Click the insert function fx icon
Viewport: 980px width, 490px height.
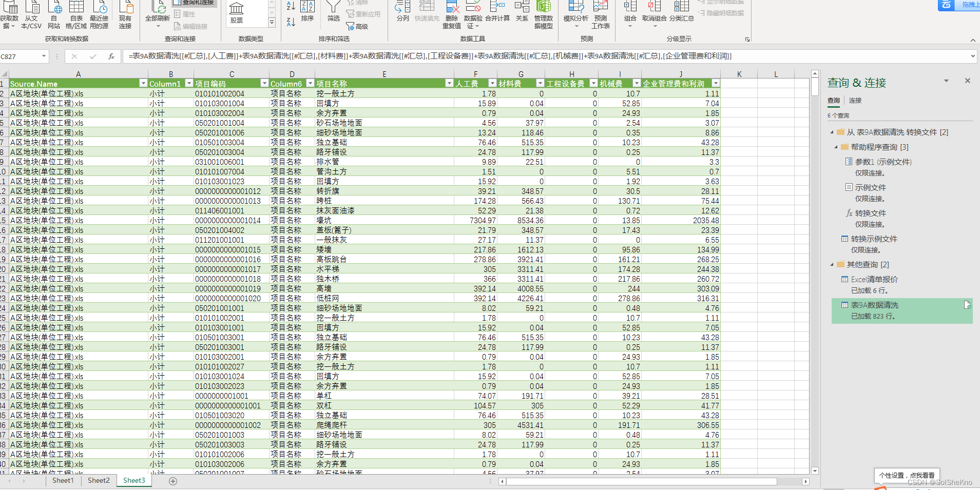[x=111, y=56]
